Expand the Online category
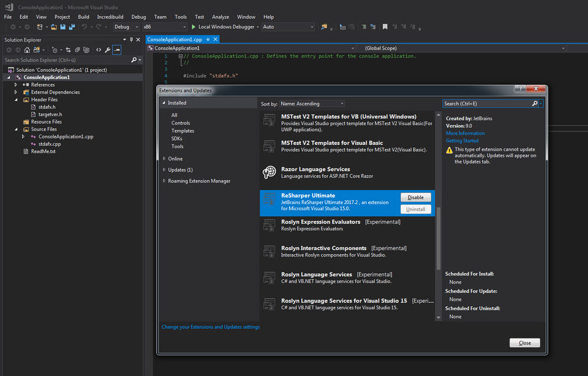 [164, 159]
